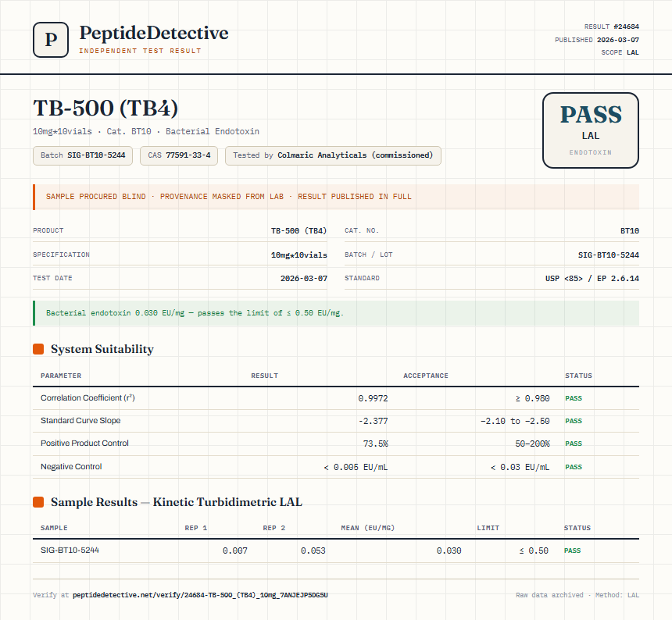Click the REP 2 column header
This screenshot has width=672, height=620.
coord(273,528)
